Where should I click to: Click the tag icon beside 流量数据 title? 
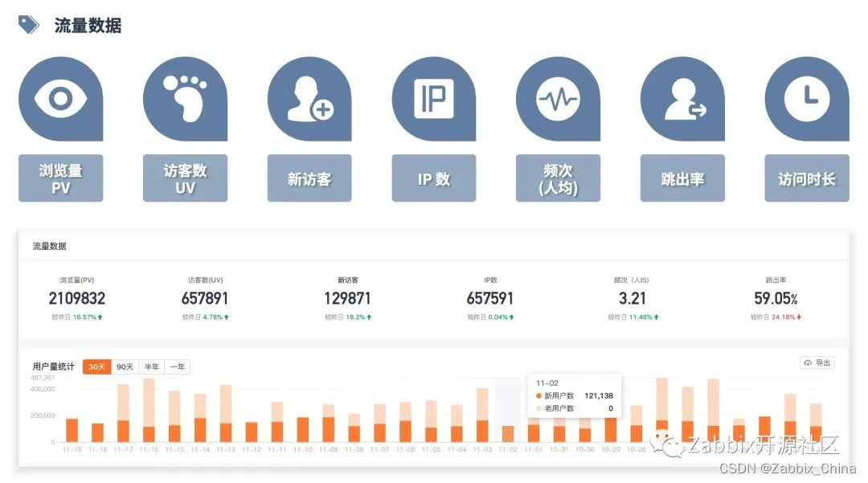click(x=29, y=25)
